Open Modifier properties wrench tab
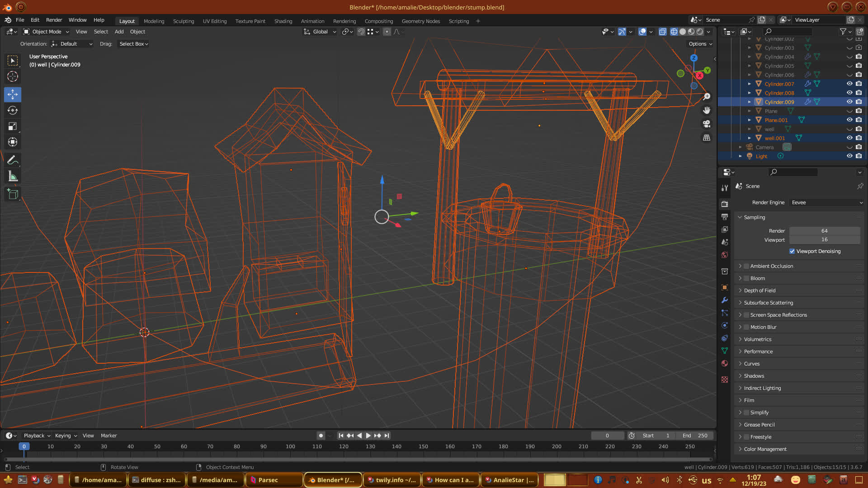 [725, 300]
